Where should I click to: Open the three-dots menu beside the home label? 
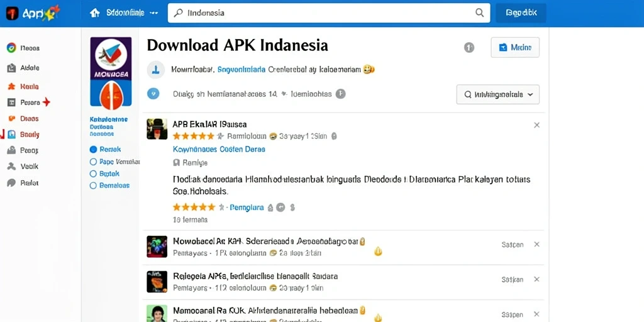click(153, 13)
